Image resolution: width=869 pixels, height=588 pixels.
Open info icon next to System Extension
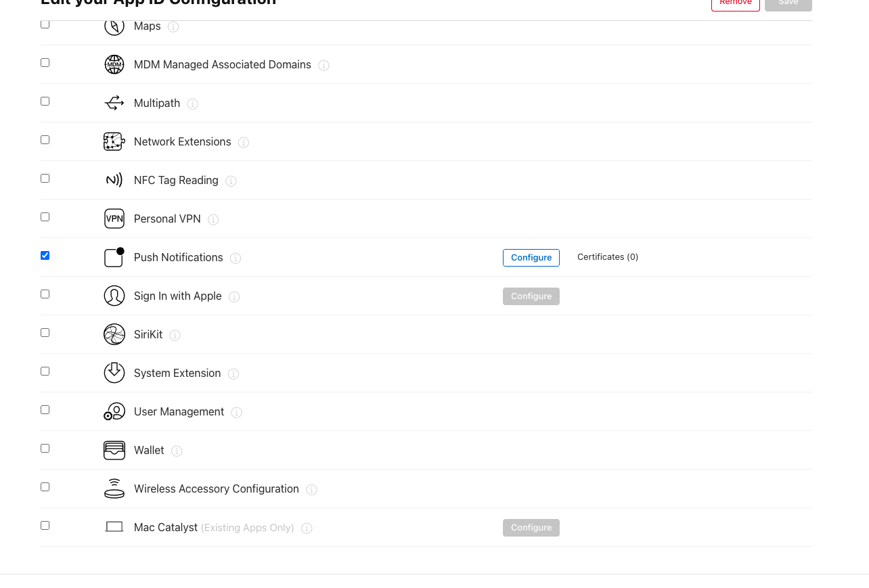click(x=233, y=374)
